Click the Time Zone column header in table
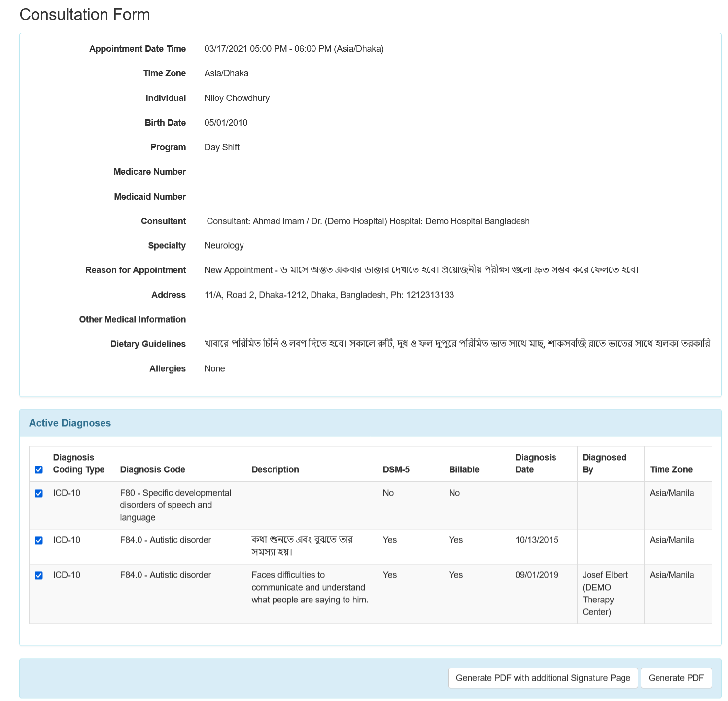The image size is (728, 701). tap(671, 469)
